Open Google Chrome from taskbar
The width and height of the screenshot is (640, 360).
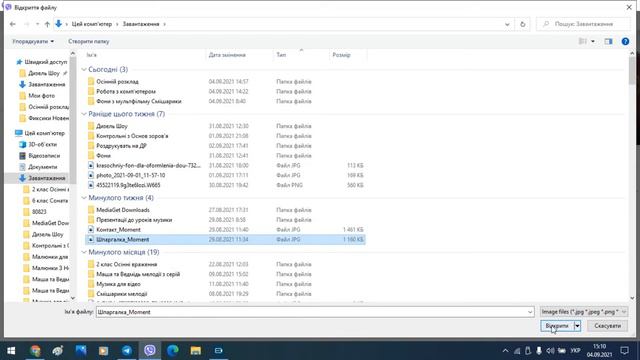point(35,351)
